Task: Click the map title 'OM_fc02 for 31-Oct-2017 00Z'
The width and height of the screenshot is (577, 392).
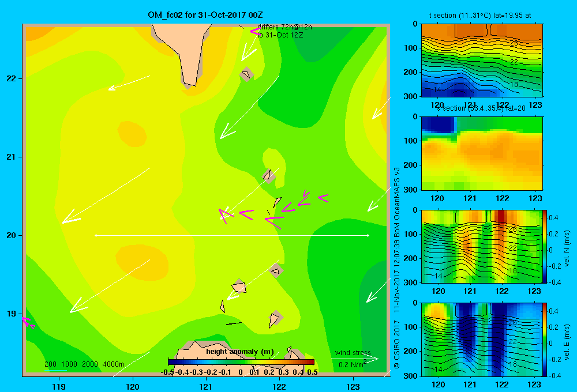Action: [205, 15]
